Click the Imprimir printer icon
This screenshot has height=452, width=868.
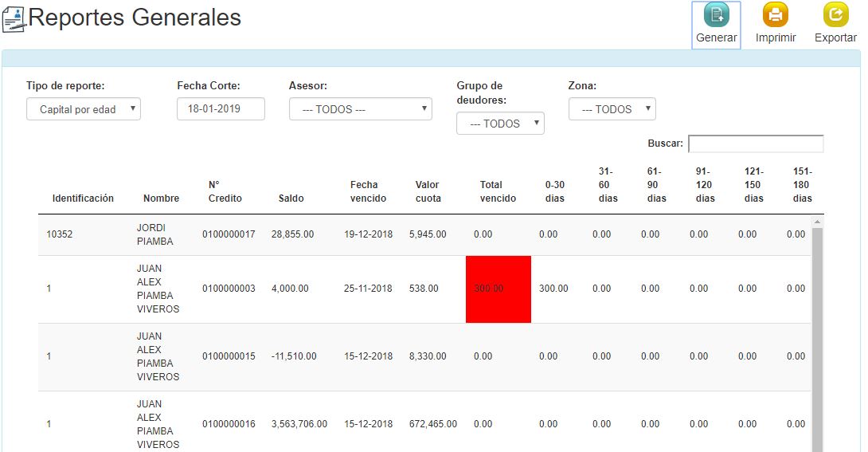pos(775,16)
